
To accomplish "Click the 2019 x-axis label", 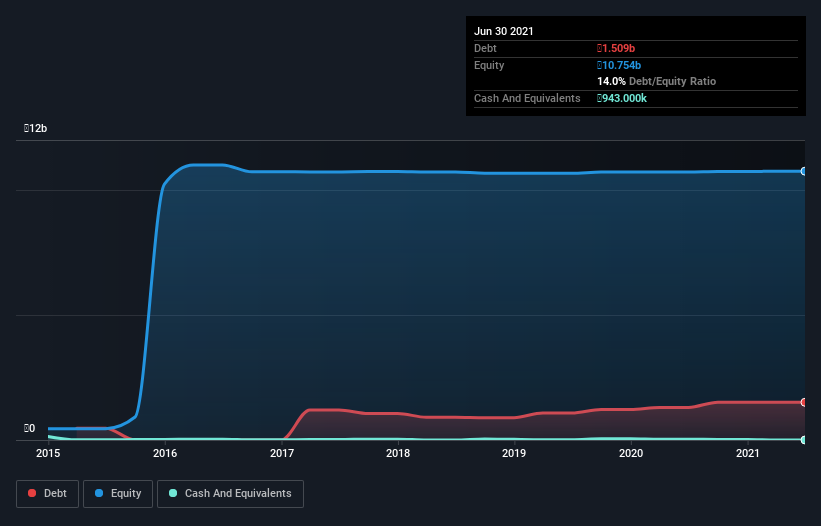I will point(514,453).
